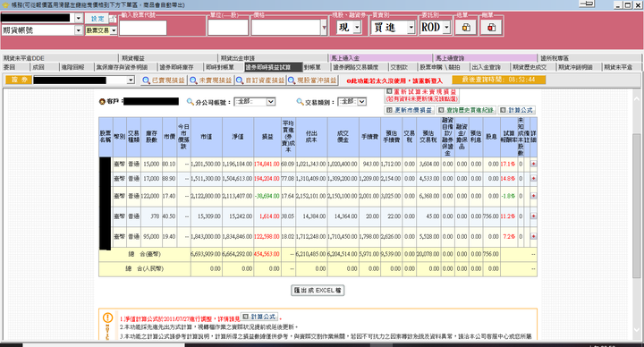Click the 已實現損益 button
The width and height of the screenshot is (644, 347).
[x=164, y=80]
